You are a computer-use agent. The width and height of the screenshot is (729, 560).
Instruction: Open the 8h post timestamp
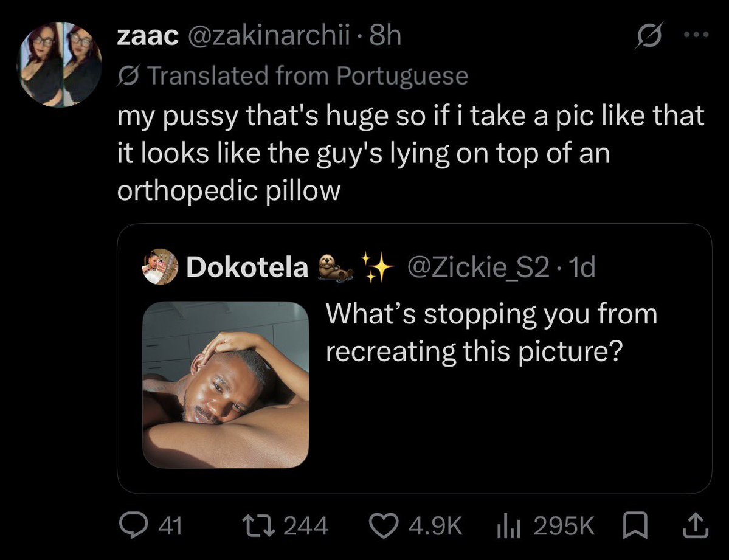click(385, 36)
